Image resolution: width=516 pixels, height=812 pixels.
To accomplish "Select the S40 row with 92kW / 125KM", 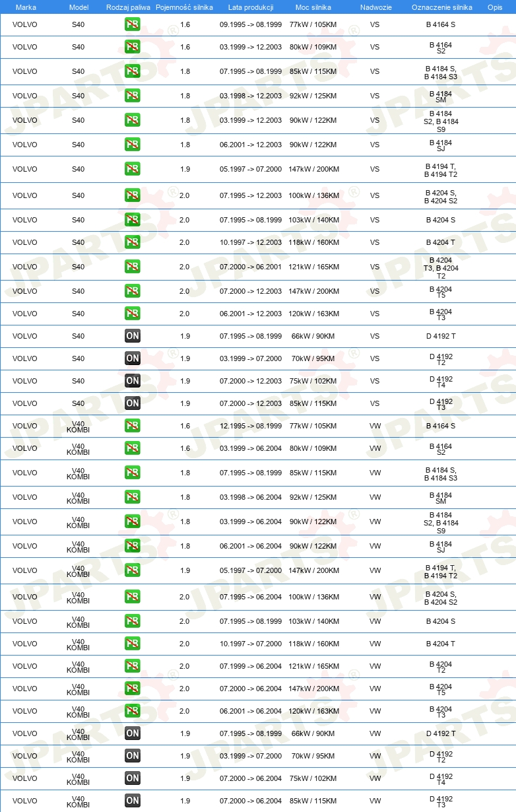I will point(258,96).
